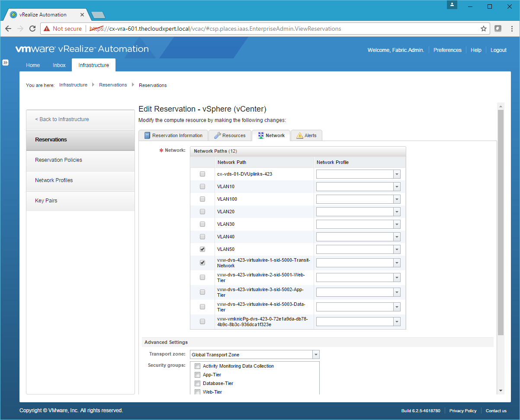Open the Chrome user profile icon
This screenshot has height=420, width=520.
(x=452, y=5)
